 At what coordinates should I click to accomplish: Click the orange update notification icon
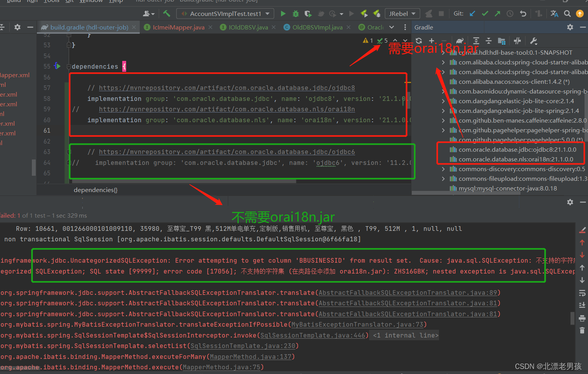580,14
